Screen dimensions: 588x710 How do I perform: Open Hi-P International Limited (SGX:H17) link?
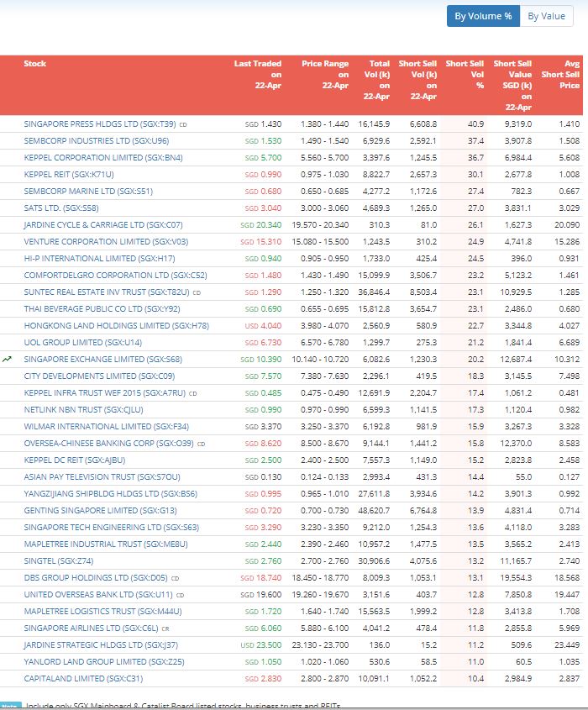click(x=99, y=258)
